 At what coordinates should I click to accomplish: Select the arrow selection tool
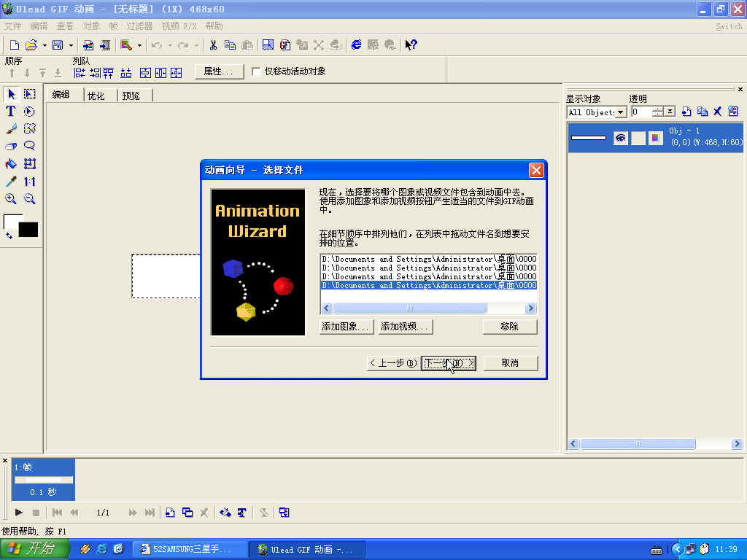(11, 94)
